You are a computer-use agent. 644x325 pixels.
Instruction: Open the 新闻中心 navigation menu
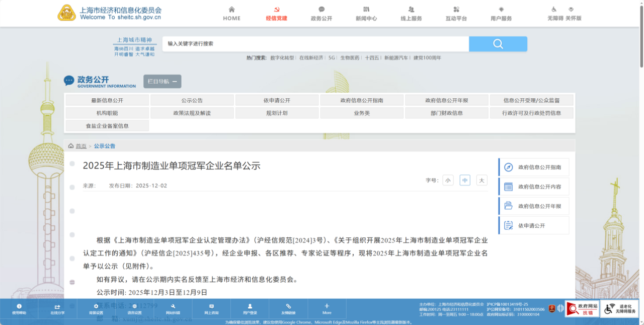click(366, 14)
